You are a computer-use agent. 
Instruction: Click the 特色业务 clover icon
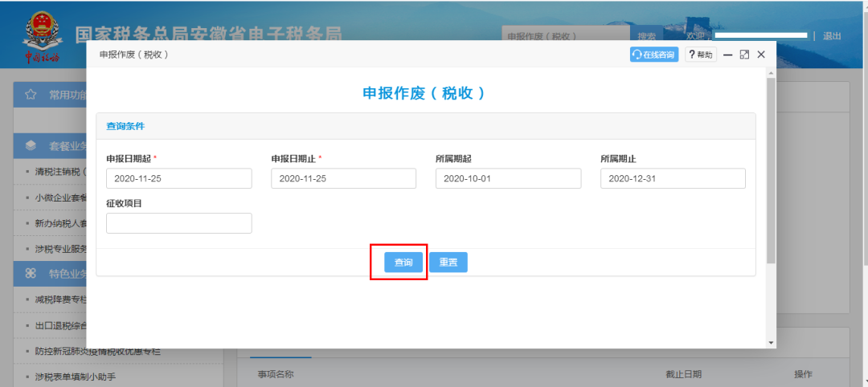click(x=31, y=274)
